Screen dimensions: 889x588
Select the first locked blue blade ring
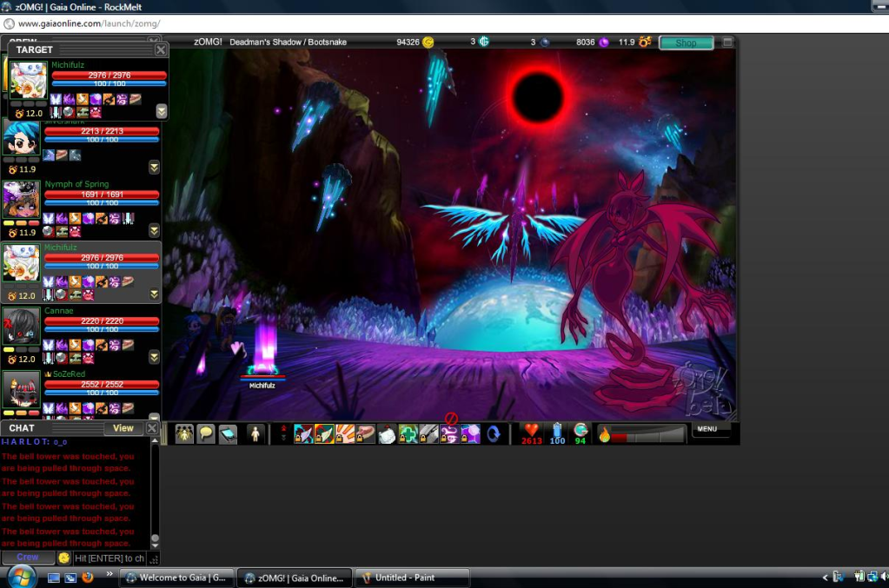(303, 434)
